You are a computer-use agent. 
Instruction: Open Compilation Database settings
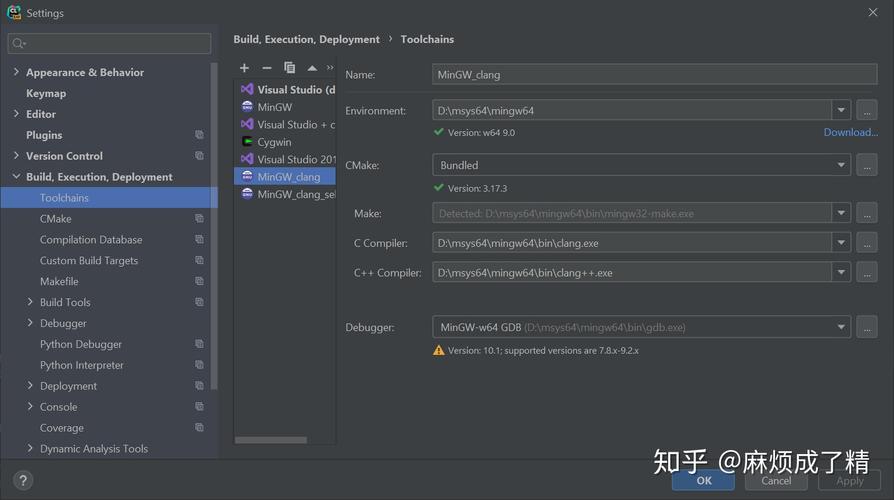pyautogui.click(x=91, y=239)
